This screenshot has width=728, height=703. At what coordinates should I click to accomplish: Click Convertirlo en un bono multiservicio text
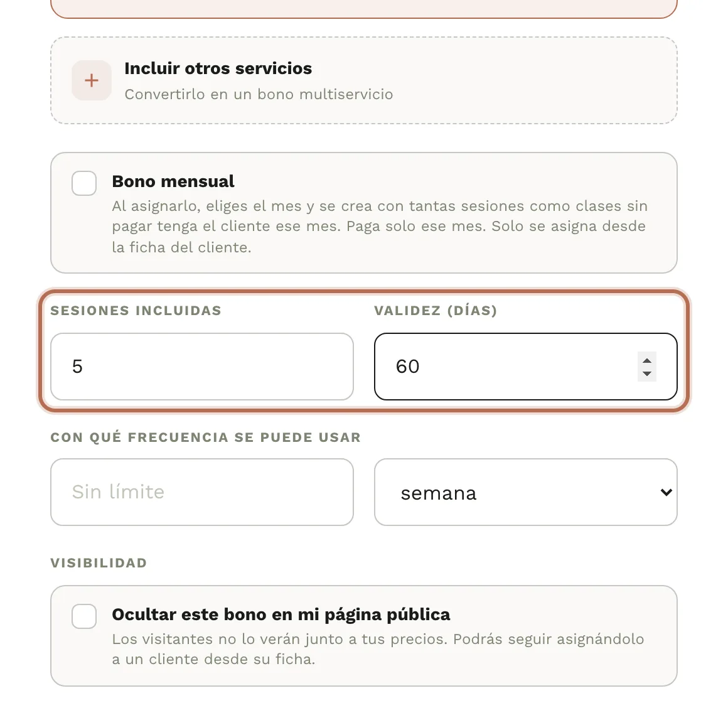click(x=259, y=94)
